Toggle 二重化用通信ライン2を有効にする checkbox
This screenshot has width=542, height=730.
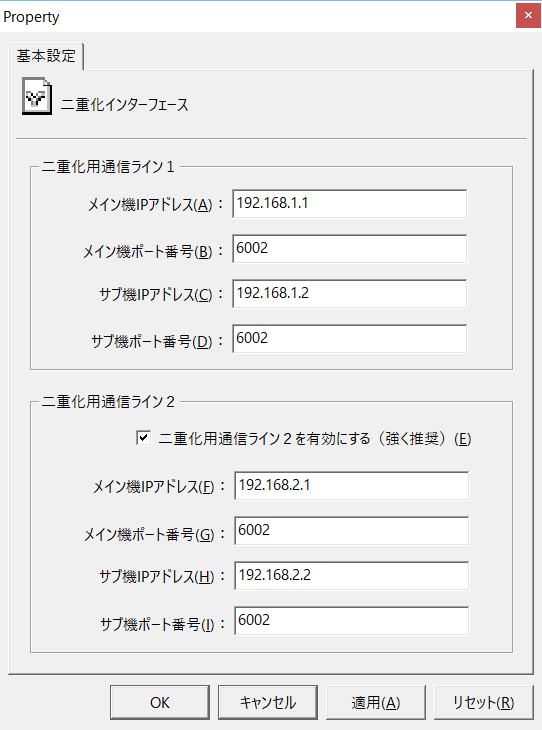tap(143, 438)
